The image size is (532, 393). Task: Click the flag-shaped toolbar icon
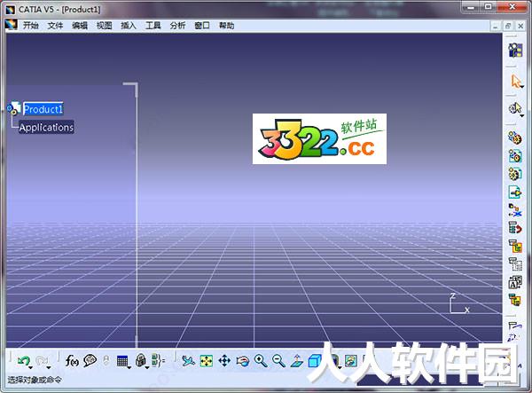tap(515, 326)
